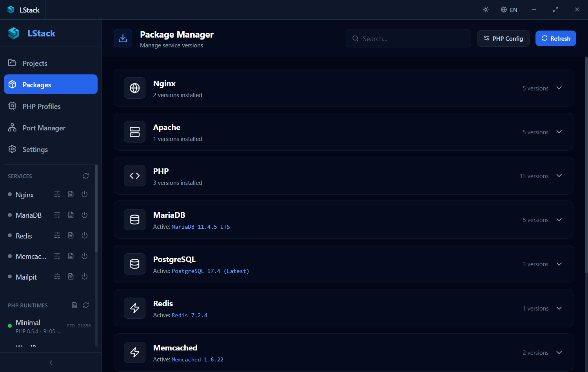View MariaDB service log file icon
588x372 pixels.
[71, 215]
